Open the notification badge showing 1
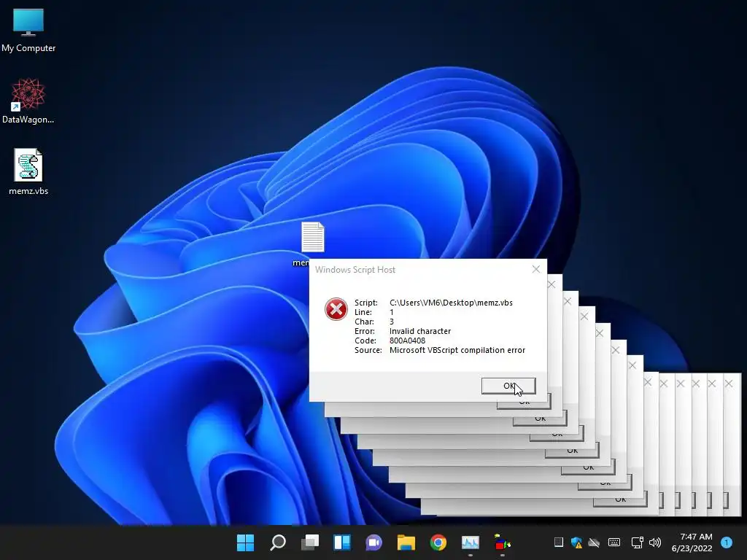Viewport: 747px width, 560px height. 727,542
